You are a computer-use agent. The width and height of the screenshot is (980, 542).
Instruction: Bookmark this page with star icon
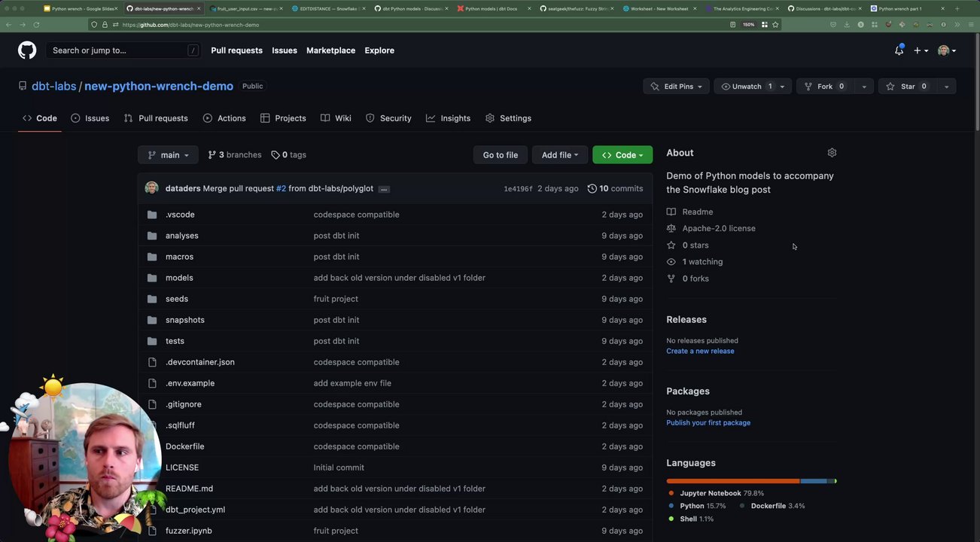tap(775, 25)
